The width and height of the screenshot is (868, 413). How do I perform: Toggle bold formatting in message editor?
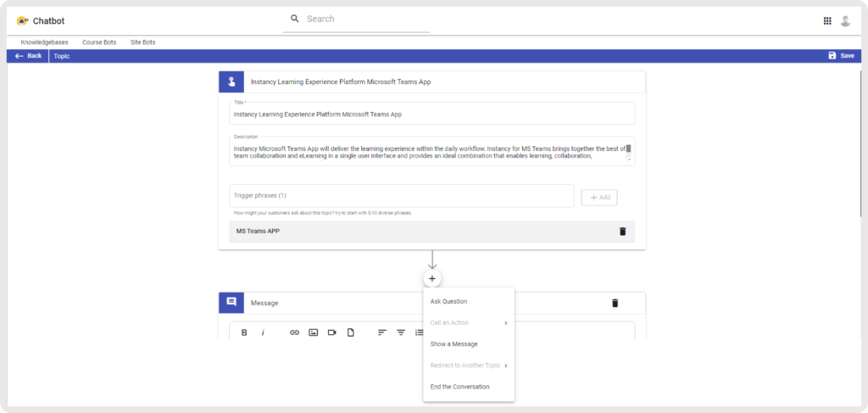click(x=244, y=332)
